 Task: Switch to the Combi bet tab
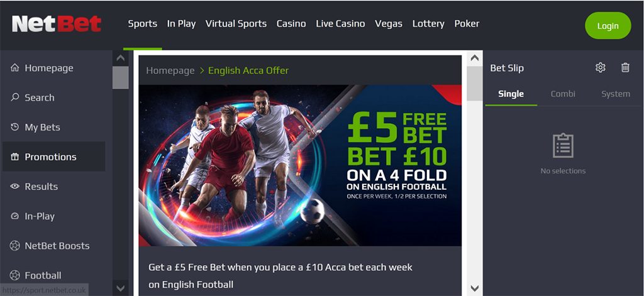[x=563, y=94]
